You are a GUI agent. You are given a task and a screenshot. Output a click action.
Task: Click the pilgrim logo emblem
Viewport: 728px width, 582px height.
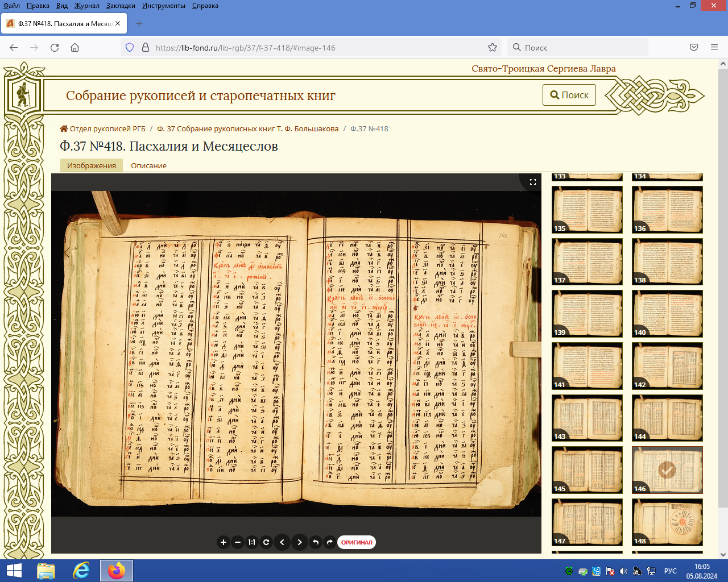pyautogui.click(x=23, y=95)
